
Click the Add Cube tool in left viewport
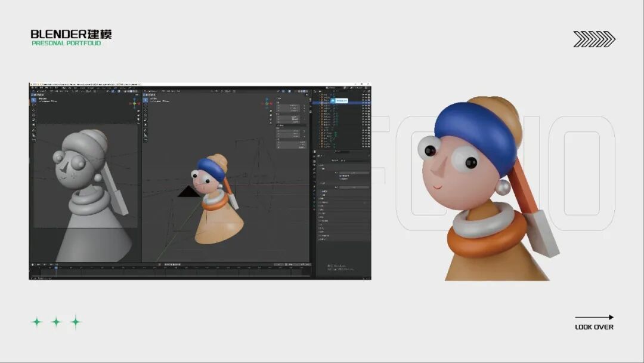pos(33,140)
